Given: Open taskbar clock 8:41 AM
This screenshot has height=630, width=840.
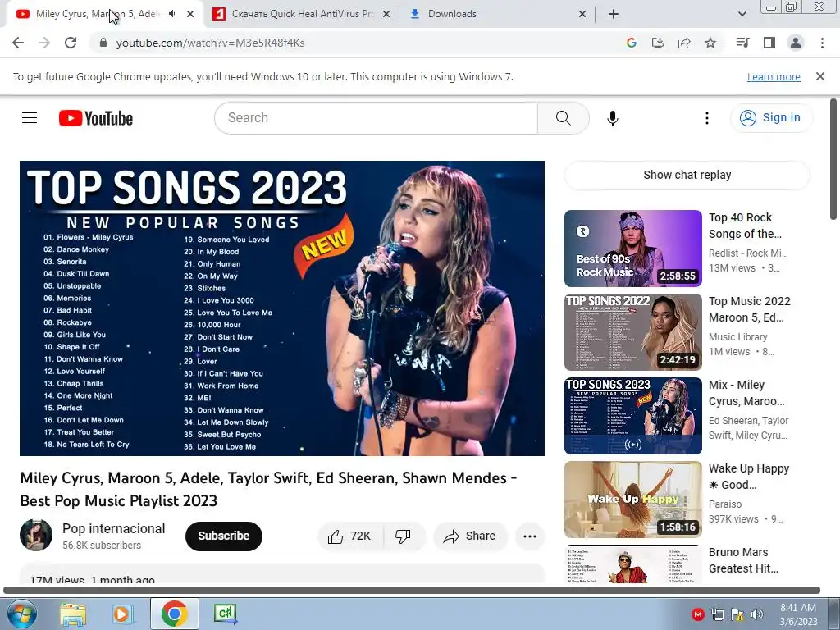Looking at the screenshot, I should (798, 614).
